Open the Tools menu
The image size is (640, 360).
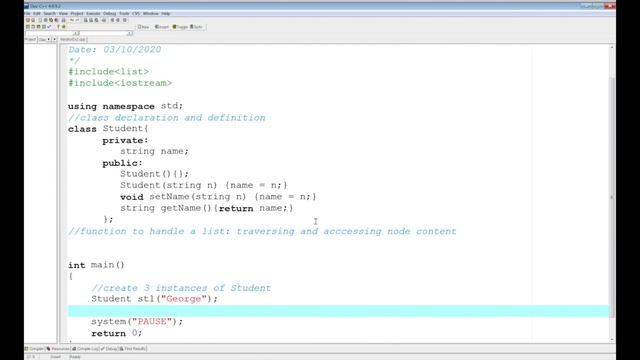124,13
